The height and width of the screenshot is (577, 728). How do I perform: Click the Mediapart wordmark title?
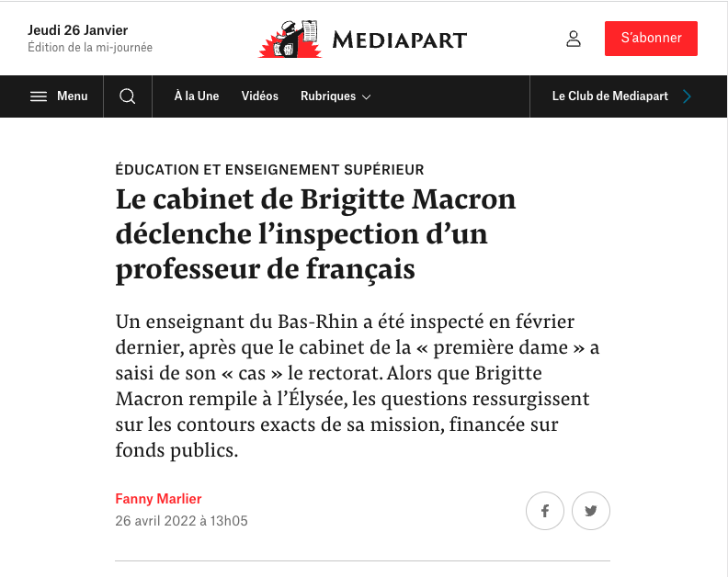[399, 40]
